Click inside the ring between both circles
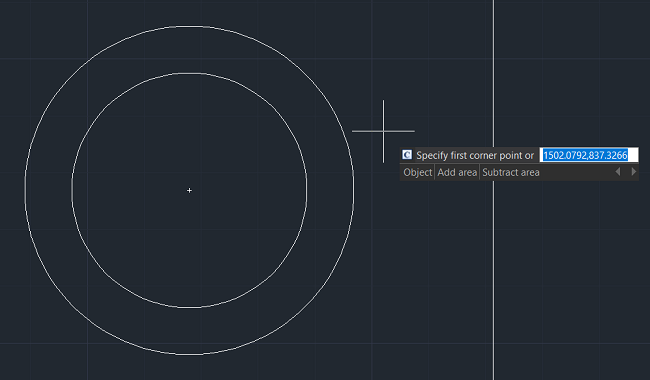This screenshot has height=380, width=650. coord(48,190)
